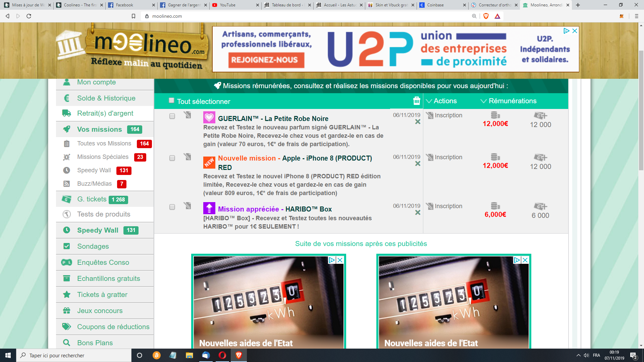Switch to Skin et Vbuck tab

click(x=390, y=5)
